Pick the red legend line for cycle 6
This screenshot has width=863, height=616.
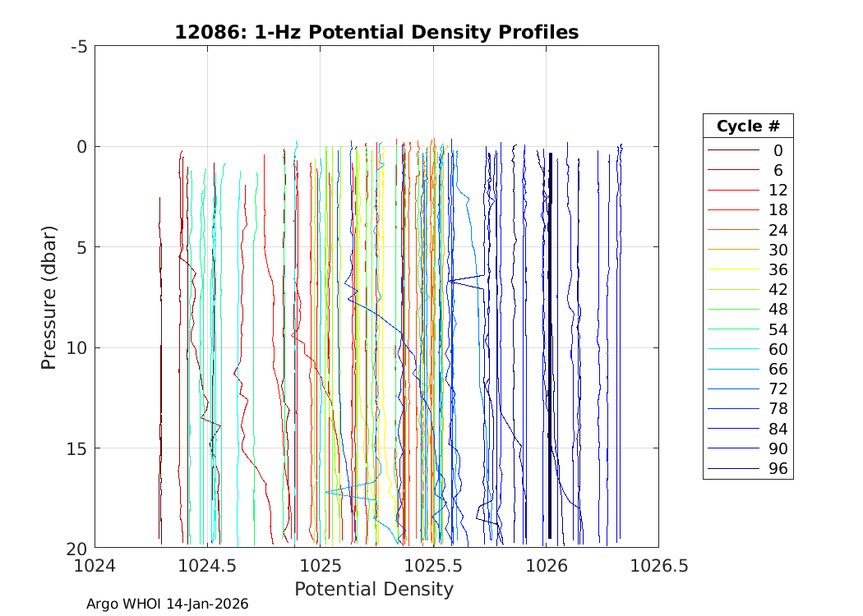click(x=732, y=170)
